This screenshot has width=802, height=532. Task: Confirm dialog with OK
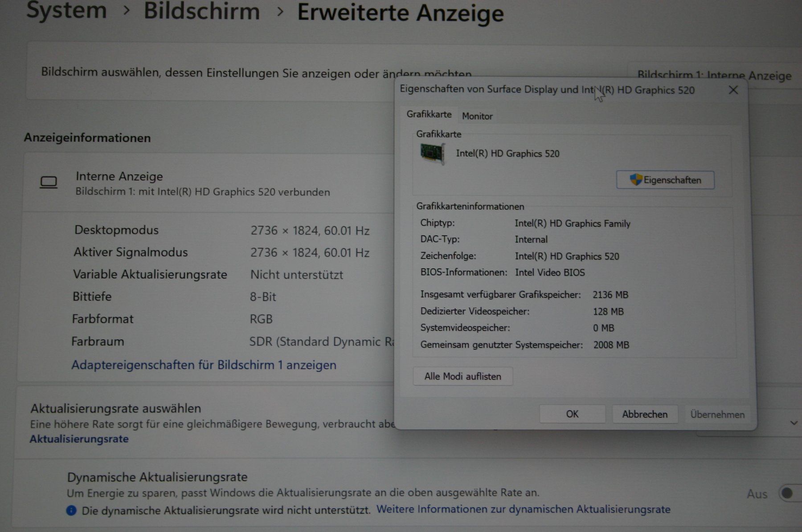[572, 414]
